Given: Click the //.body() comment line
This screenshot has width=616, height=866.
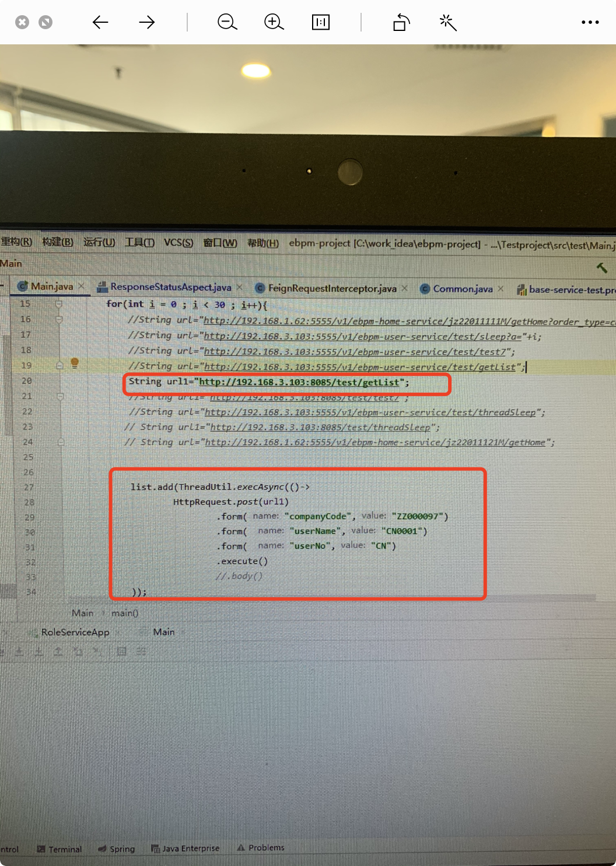Looking at the screenshot, I should pyautogui.click(x=239, y=576).
